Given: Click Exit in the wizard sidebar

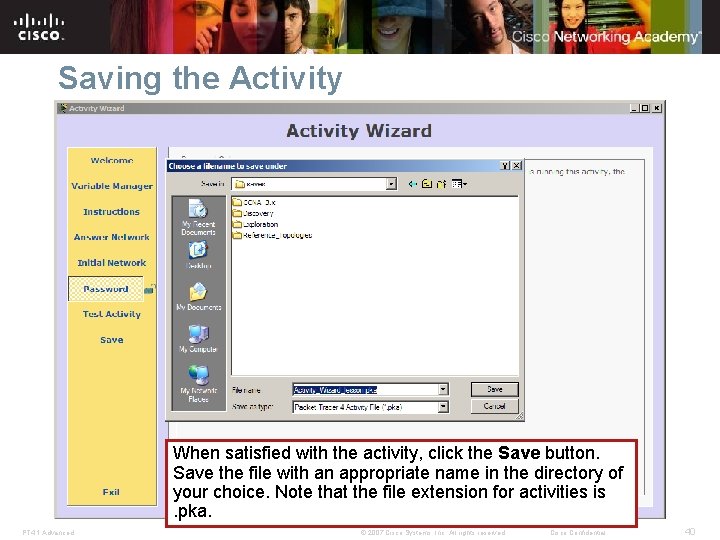Looking at the screenshot, I should (111, 492).
